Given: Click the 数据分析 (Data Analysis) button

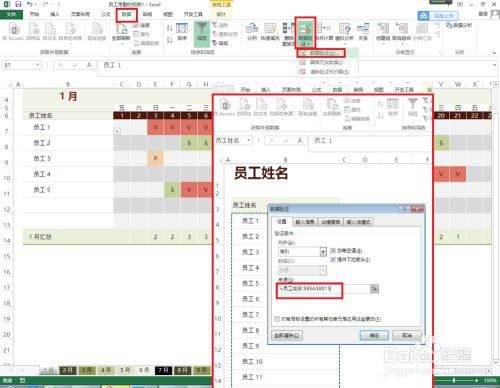Looking at the screenshot, I should pyautogui.click(x=459, y=25).
